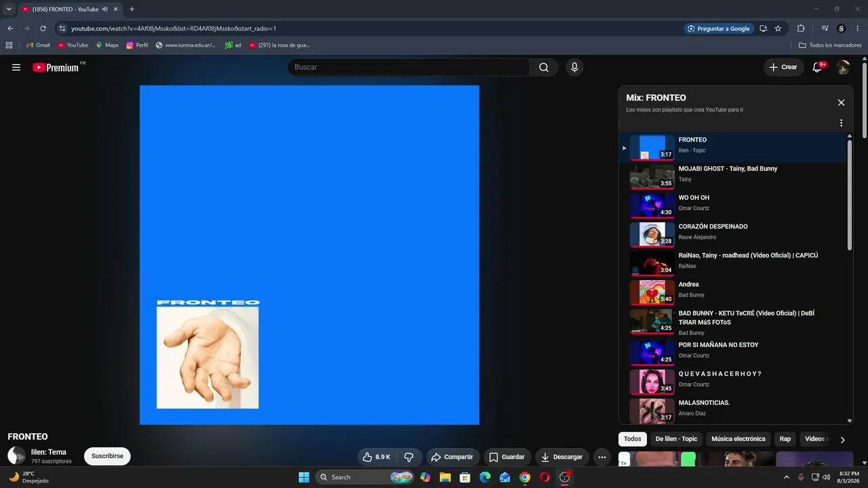Viewport: 868px width, 488px height.
Task: Go back in browser history
Action: 10,28
